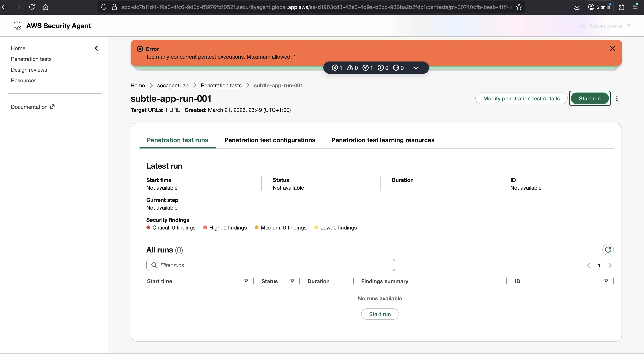This screenshot has width=644, height=354.
Task: Click the AWS Security Agent logo icon
Action: [17, 25]
